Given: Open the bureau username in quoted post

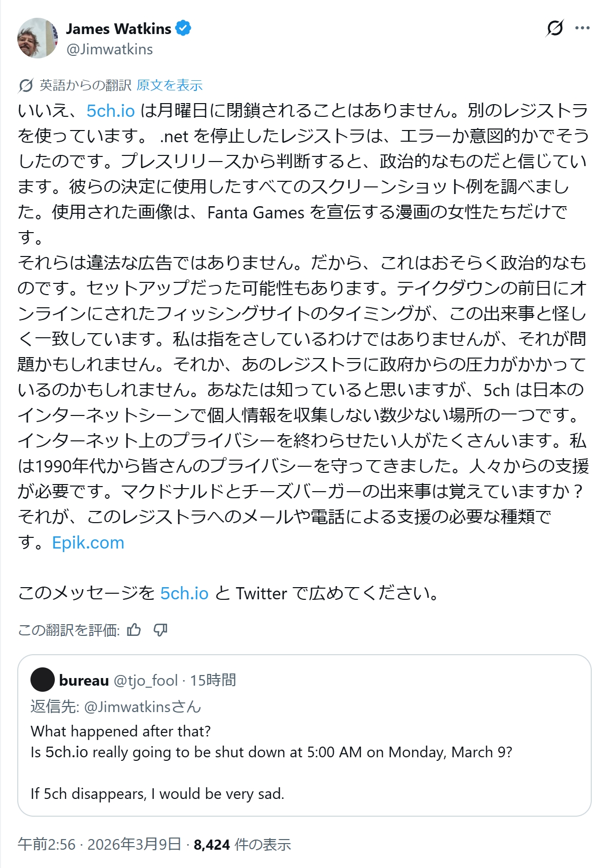Looking at the screenshot, I should point(84,680).
